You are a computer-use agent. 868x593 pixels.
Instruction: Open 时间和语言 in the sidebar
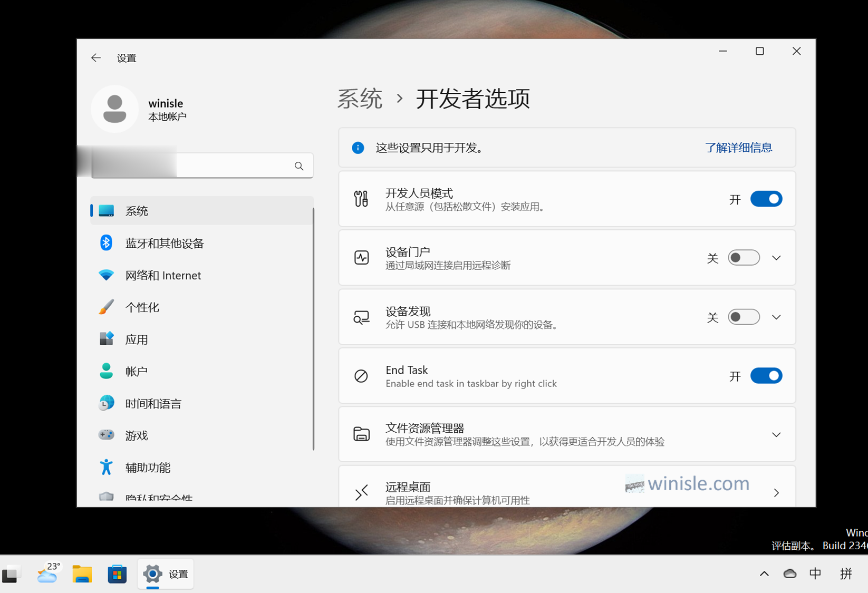(x=202, y=403)
